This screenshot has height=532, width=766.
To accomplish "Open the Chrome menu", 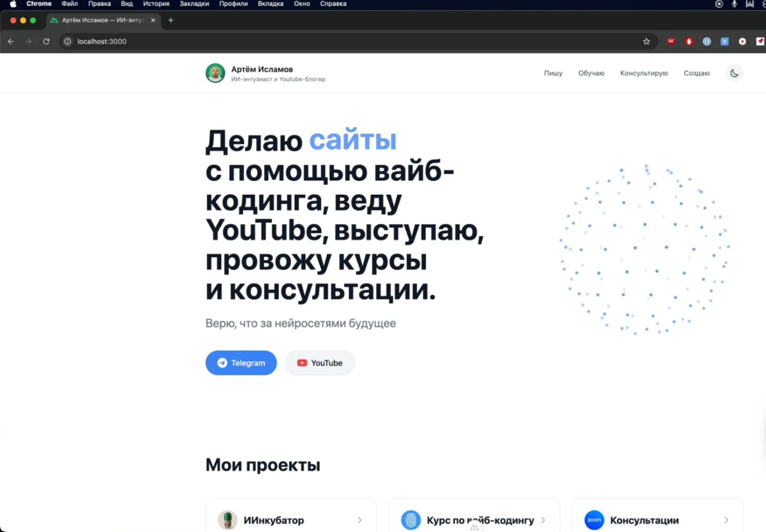I will point(39,4).
